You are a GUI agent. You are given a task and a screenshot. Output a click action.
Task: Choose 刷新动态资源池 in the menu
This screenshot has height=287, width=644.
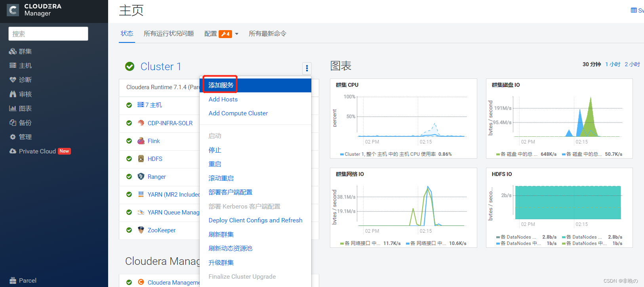[x=230, y=249]
